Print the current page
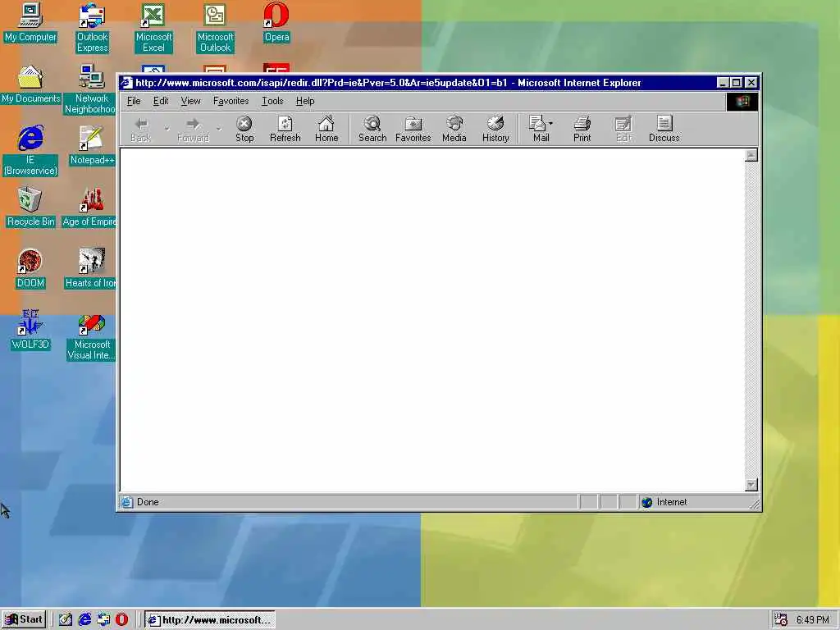 tap(582, 129)
